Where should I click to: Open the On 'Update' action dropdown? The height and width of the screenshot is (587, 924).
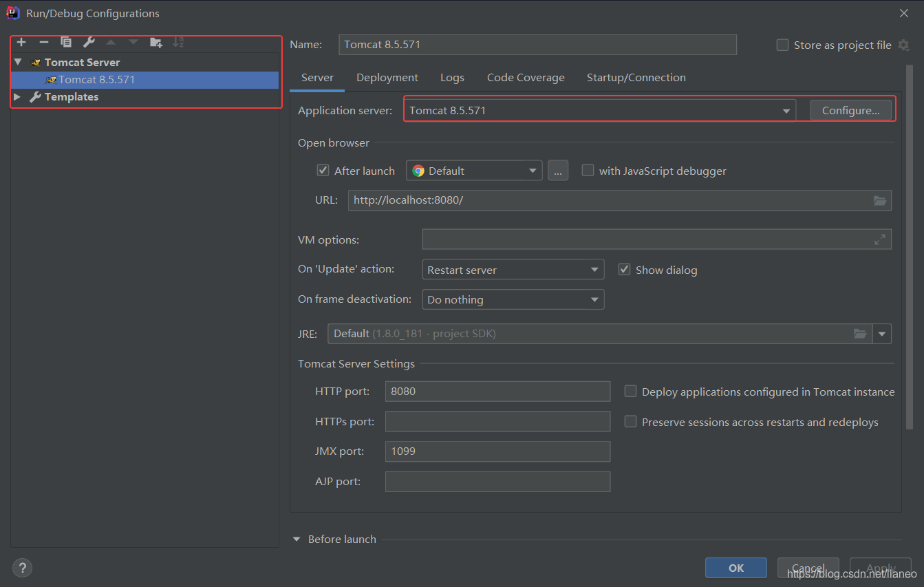point(513,270)
